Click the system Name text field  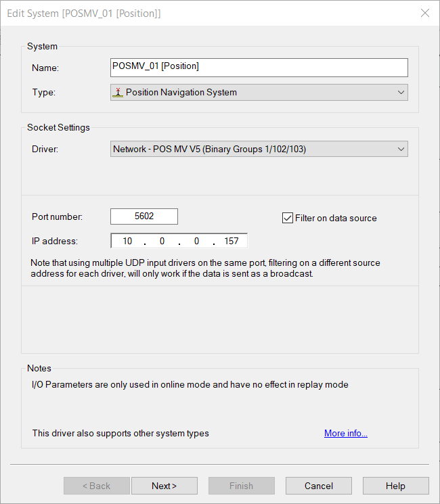pyautogui.click(x=259, y=67)
